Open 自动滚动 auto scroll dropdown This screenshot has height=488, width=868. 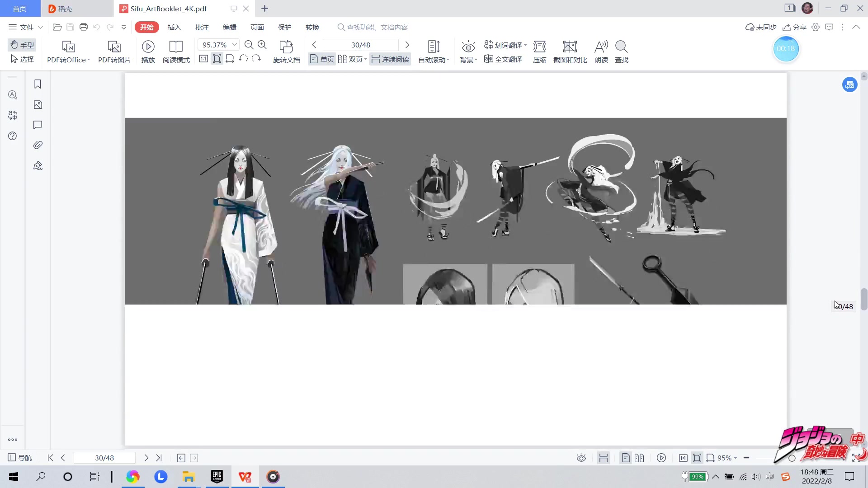[x=434, y=52]
